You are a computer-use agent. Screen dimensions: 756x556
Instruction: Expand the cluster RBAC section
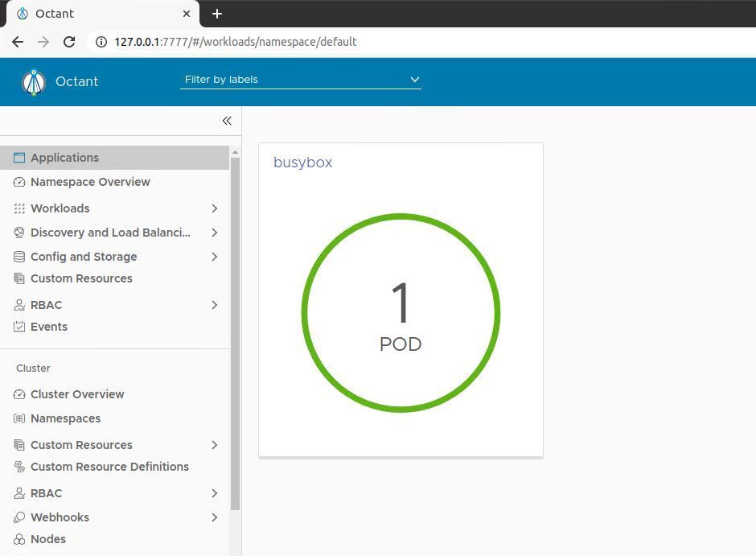tap(214, 493)
